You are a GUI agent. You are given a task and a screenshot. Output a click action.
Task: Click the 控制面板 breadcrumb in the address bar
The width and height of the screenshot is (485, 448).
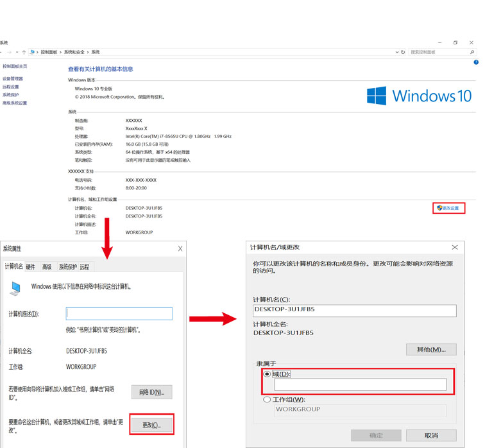(x=49, y=52)
